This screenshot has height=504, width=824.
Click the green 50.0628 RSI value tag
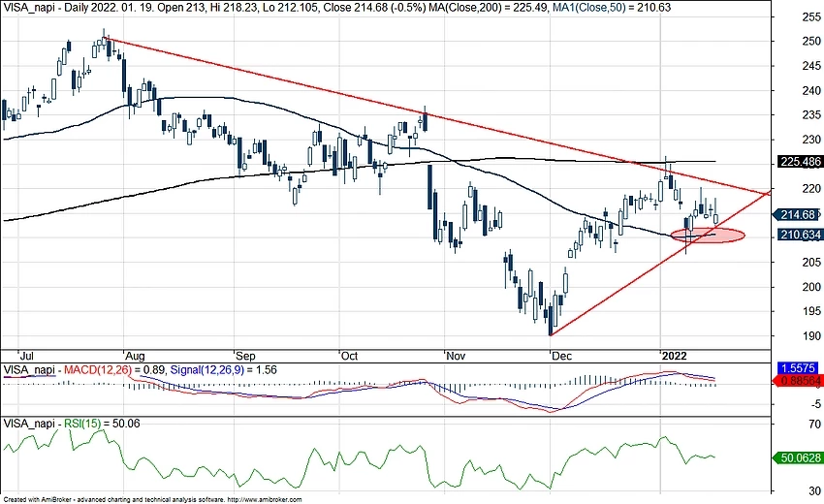tap(800, 457)
